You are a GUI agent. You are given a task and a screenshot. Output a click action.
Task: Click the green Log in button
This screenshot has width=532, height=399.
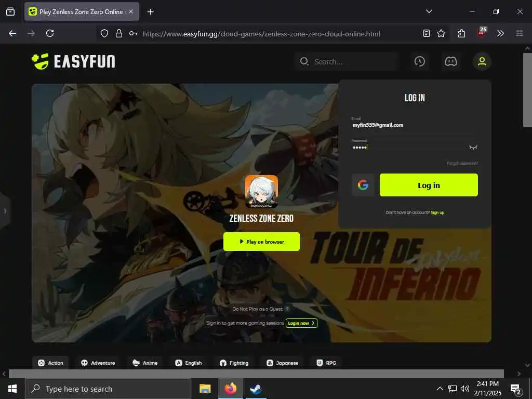click(429, 185)
